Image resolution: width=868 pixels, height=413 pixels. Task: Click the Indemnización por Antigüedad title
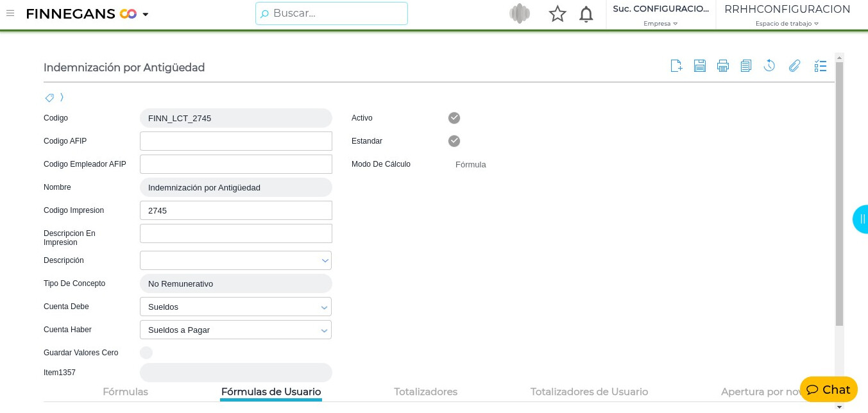pos(124,67)
